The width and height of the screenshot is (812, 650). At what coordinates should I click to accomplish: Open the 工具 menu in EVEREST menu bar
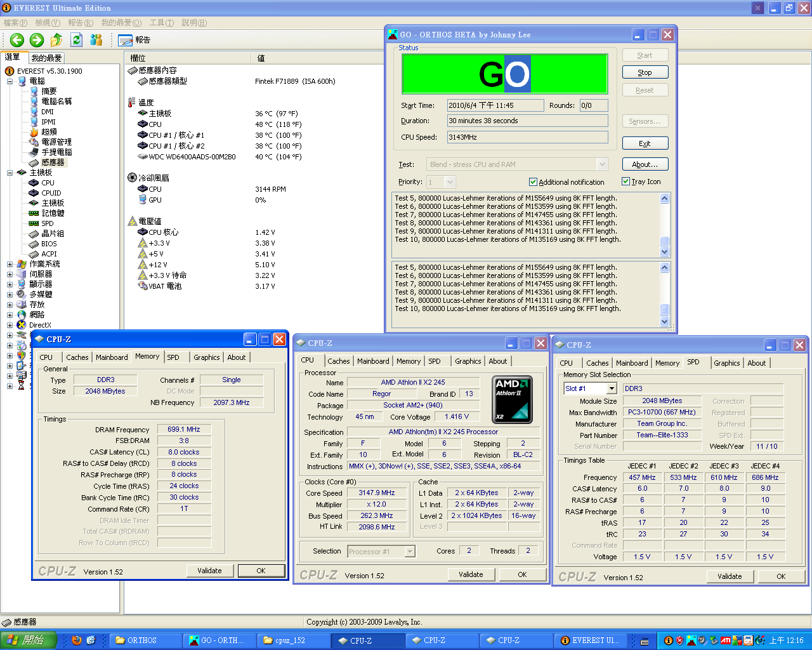click(161, 23)
